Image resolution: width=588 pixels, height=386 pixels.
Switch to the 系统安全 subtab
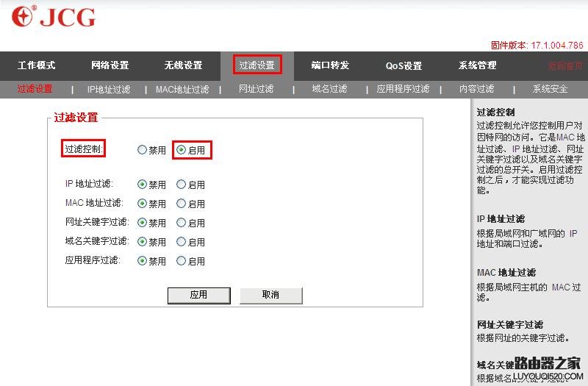click(x=550, y=89)
